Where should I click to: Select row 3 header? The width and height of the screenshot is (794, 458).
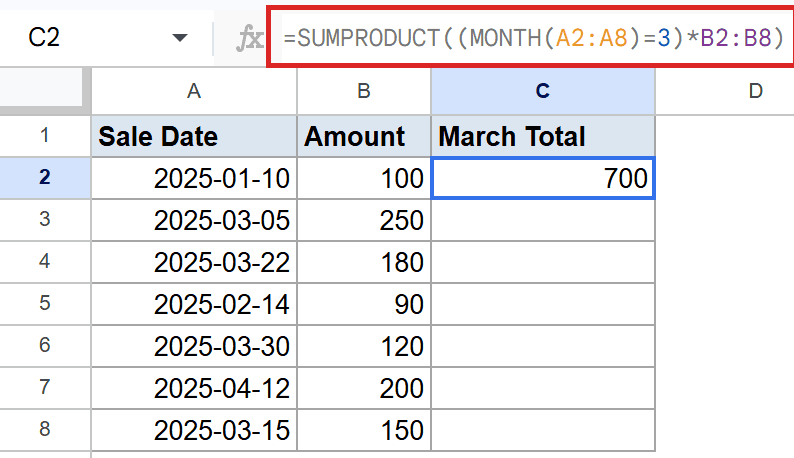click(45, 219)
